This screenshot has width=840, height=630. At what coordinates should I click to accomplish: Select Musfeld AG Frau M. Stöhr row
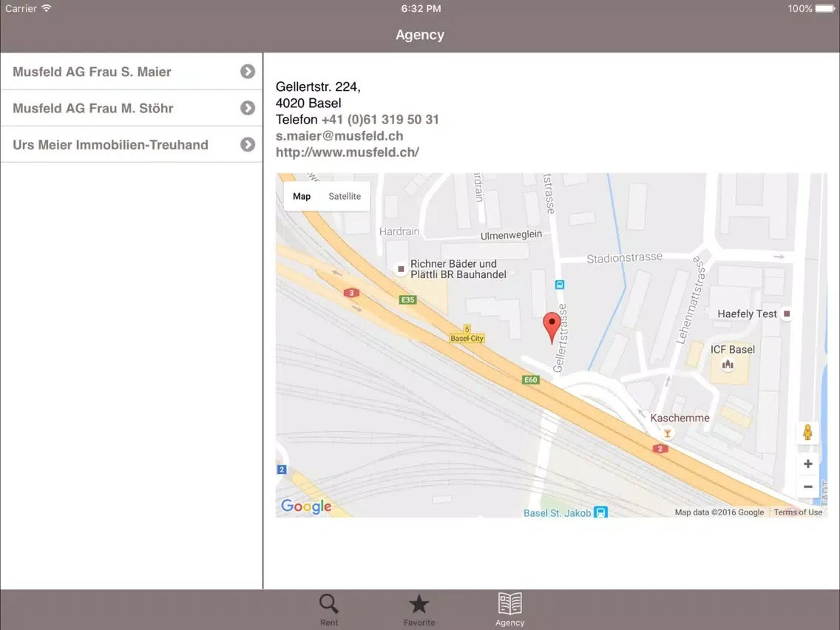click(132, 108)
